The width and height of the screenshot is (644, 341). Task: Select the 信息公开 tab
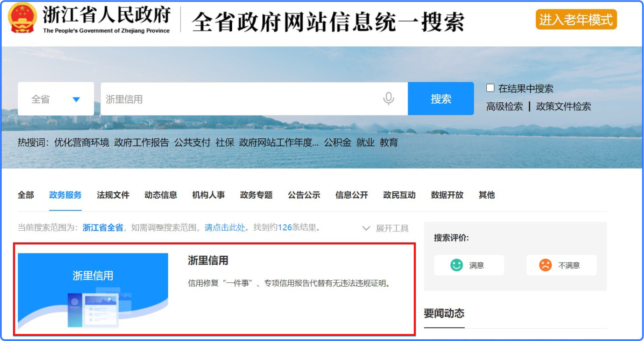(351, 195)
